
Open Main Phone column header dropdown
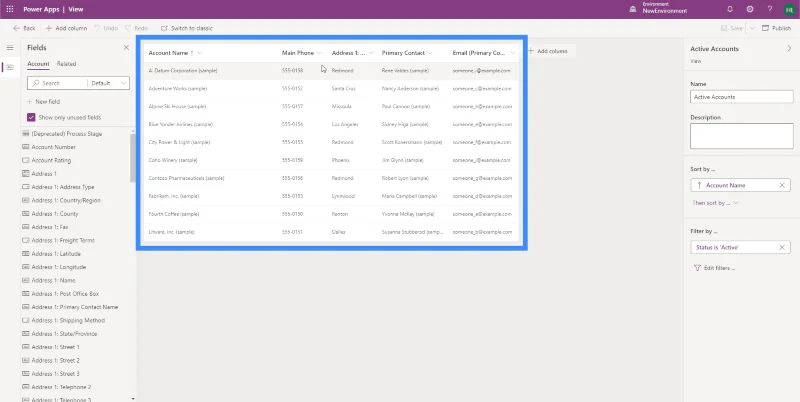[319, 53]
